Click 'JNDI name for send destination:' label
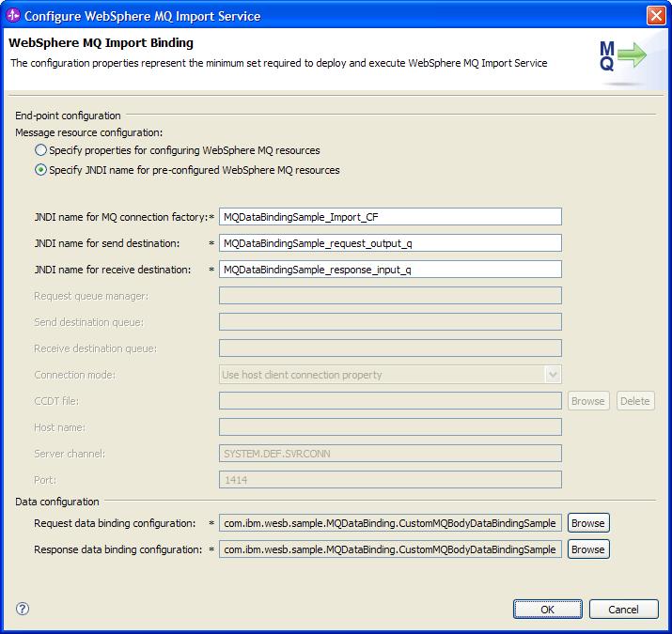Viewport: 672px width, 634px height. coord(107,243)
